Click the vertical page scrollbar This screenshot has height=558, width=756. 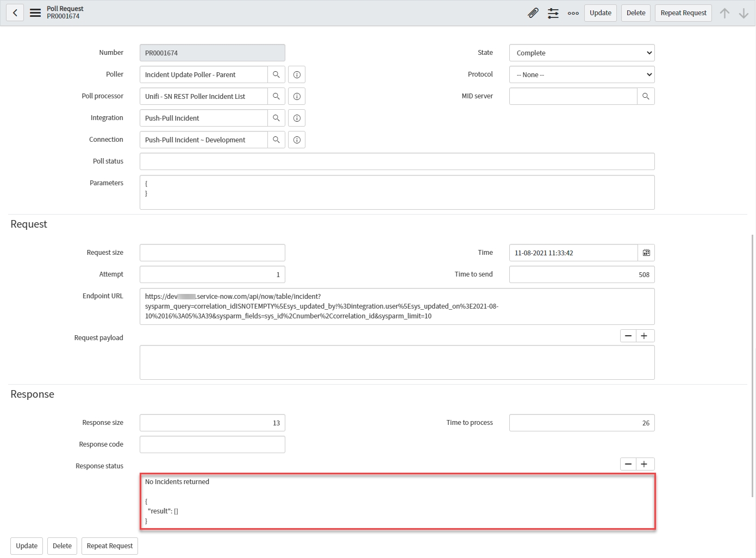(x=753, y=364)
